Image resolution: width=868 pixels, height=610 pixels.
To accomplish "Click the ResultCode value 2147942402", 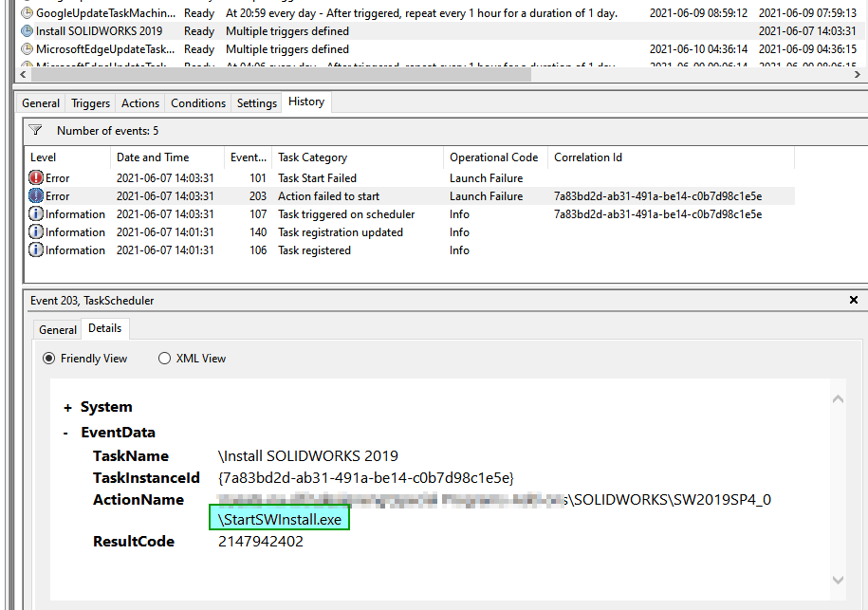I will click(261, 542).
